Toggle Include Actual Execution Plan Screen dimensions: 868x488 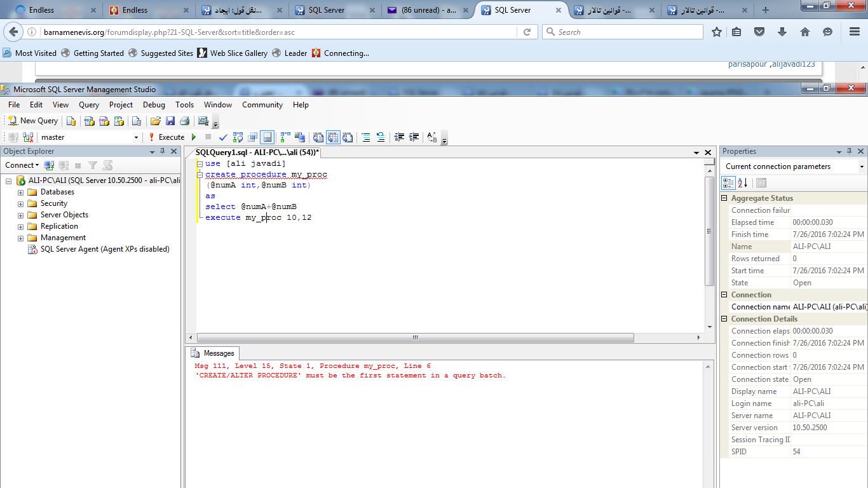click(x=285, y=137)
